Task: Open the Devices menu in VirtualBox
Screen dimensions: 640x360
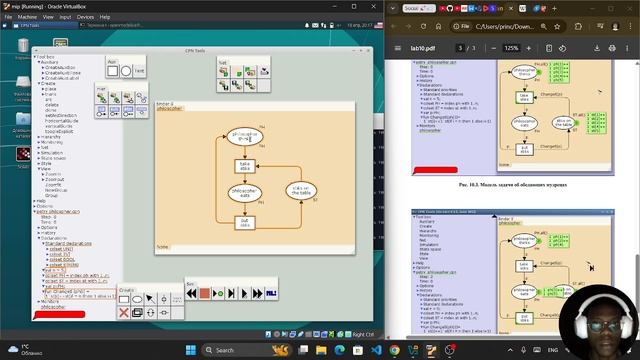Action: (x=85, y=17)
